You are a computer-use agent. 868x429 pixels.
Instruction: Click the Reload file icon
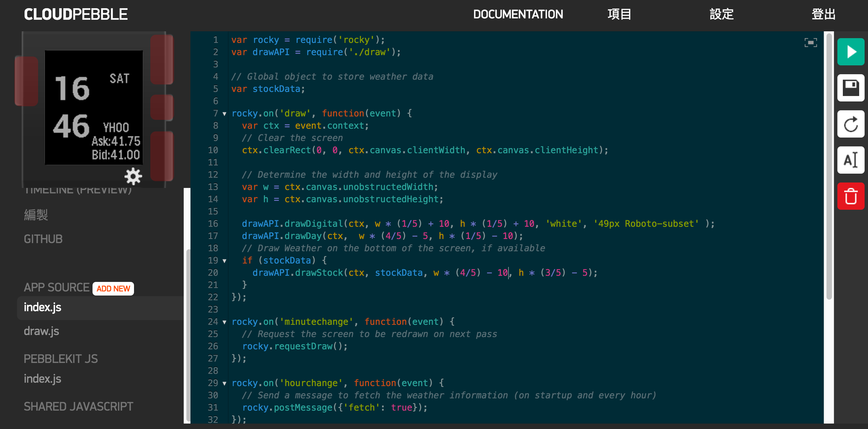[851, 124]
